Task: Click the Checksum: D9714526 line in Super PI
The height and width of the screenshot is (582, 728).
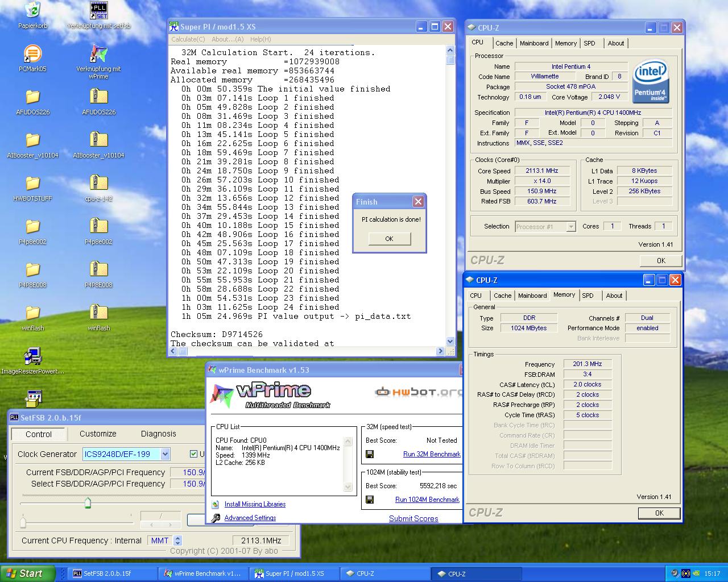Action: [216, 334]
